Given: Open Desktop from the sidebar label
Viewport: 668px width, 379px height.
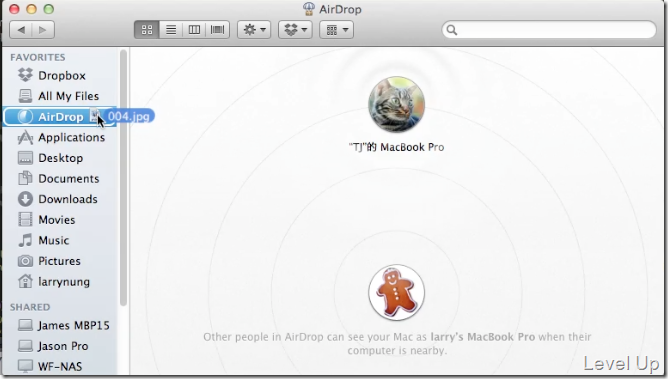Looking at the screenshot, I should (60, 158).
